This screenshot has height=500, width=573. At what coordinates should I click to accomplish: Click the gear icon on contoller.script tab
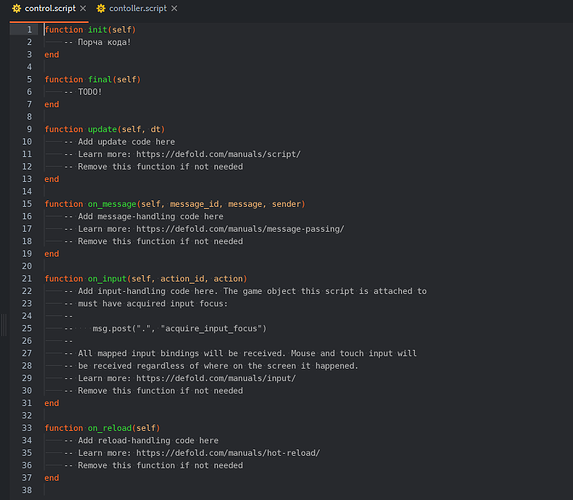pyautogui.click(x=101, y=8)
